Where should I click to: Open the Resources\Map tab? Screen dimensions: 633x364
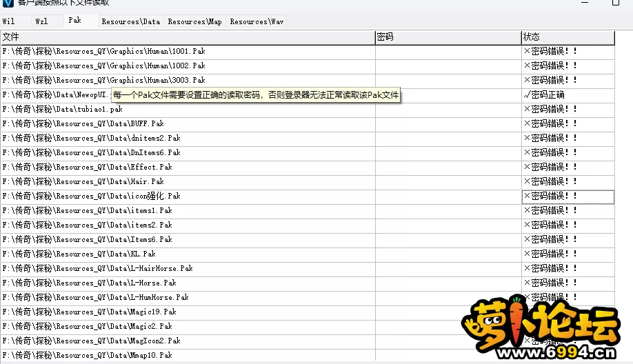pos(195,21)
